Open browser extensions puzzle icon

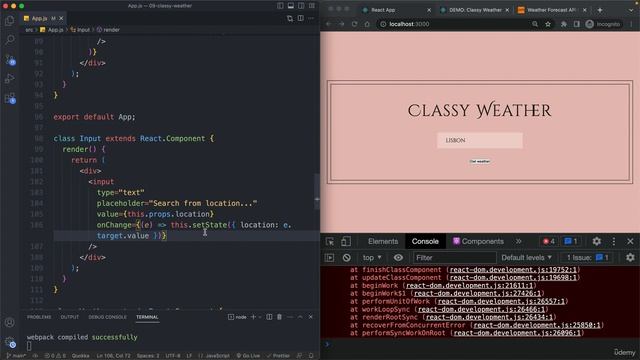564,24
